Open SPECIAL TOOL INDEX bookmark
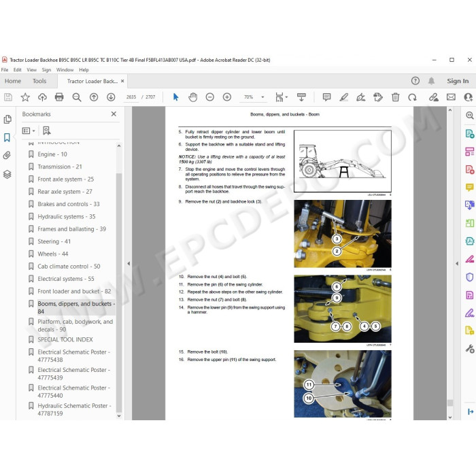 [65, 339]
